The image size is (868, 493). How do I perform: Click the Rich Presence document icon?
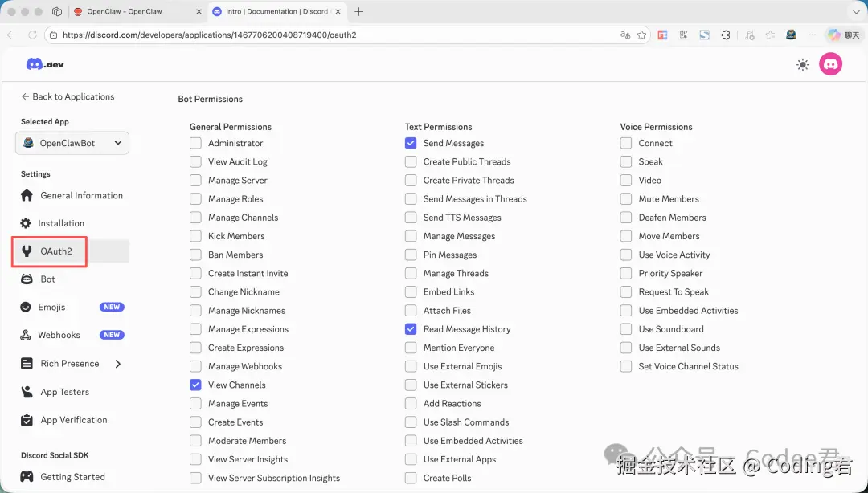27,364
